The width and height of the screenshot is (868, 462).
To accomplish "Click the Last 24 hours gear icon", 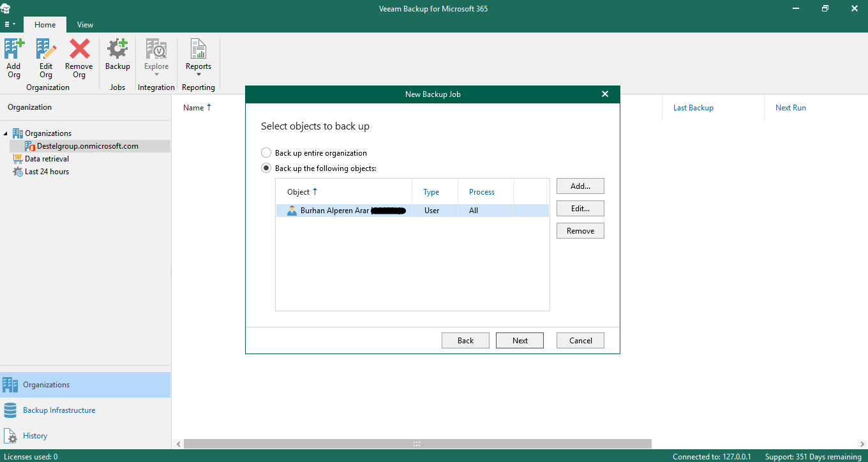I will 18,172.
